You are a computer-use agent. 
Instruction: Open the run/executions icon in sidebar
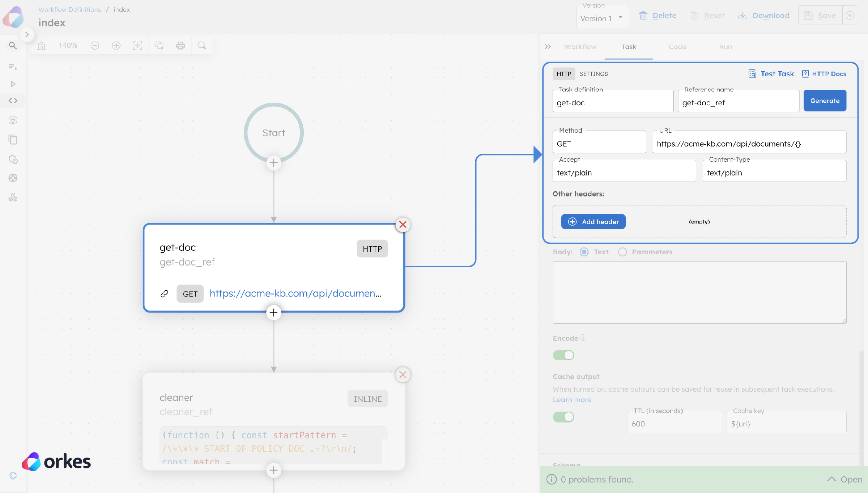click(13, 84)
